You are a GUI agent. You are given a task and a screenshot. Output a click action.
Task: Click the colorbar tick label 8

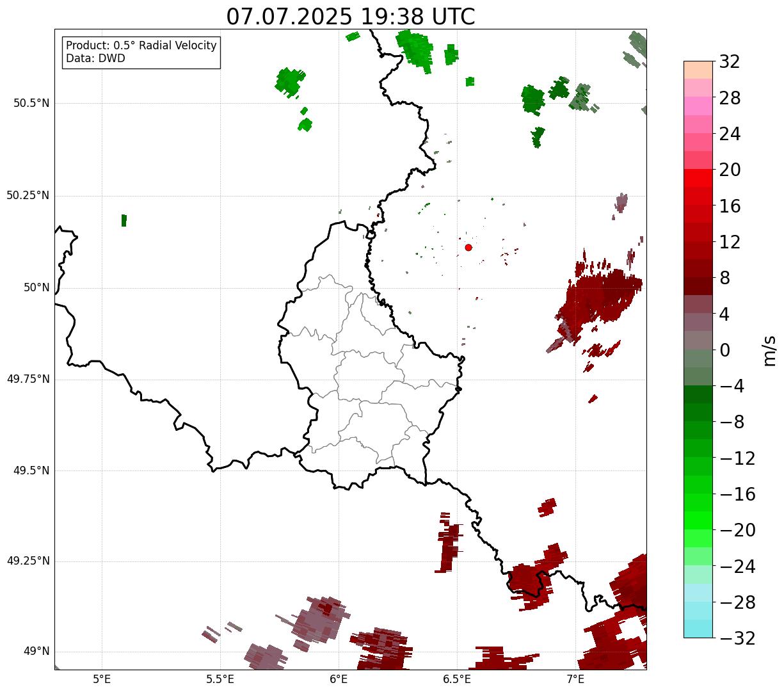click(724, 278)
